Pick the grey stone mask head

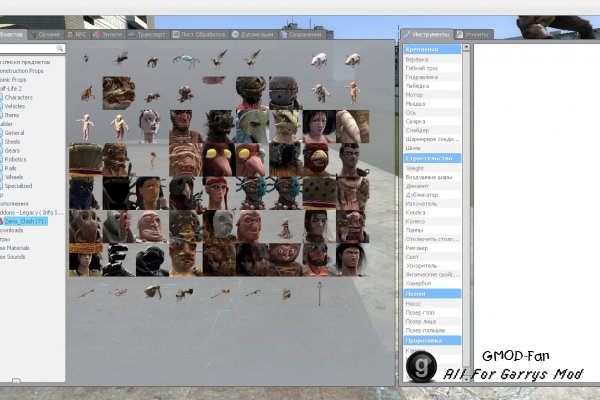pyautogui.click(x=219, y=226)
